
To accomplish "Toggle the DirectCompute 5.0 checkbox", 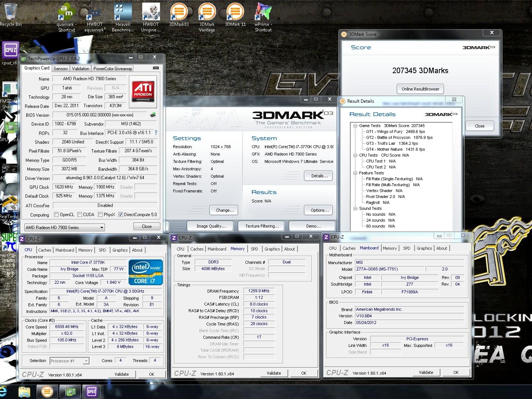I will pyautogui.click(x=120, y=215).
